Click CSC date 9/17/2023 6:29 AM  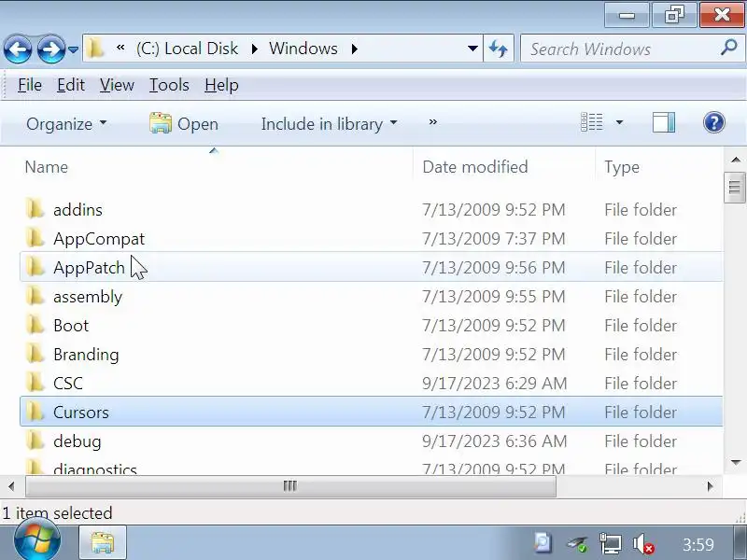pos(495,384)
